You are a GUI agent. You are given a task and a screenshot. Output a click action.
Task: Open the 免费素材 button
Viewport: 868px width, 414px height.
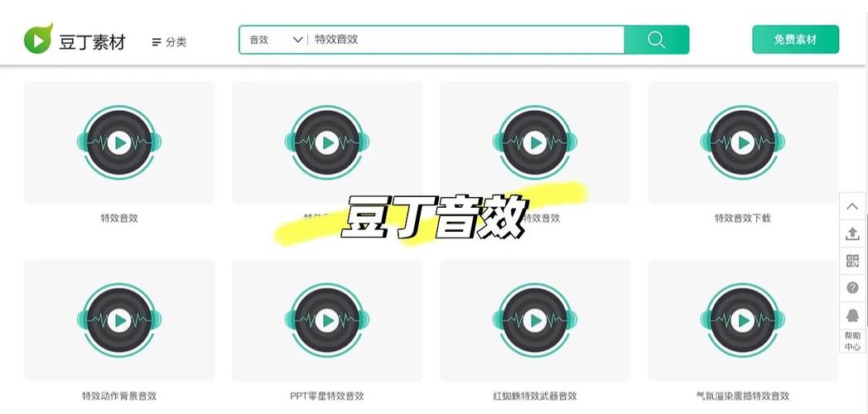click(795, 39)
